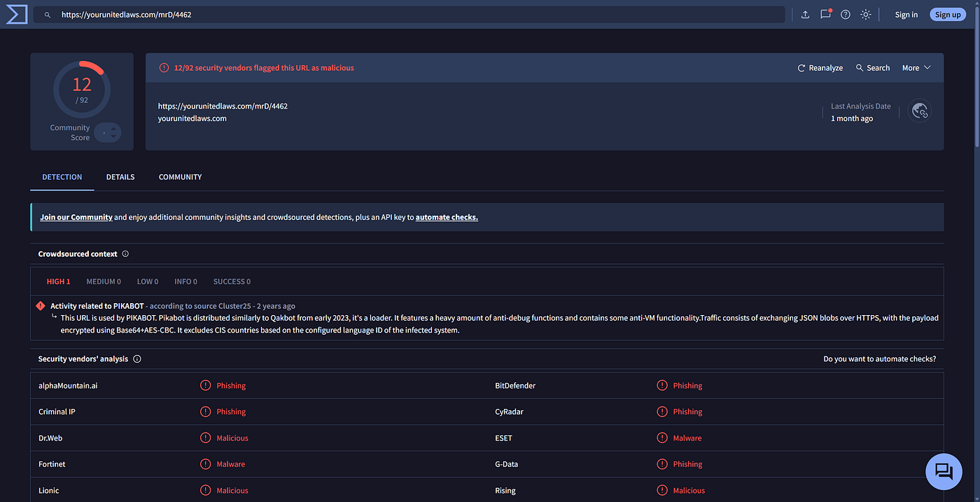Click CyRadar phishing warning icon

tap(662, 412)
